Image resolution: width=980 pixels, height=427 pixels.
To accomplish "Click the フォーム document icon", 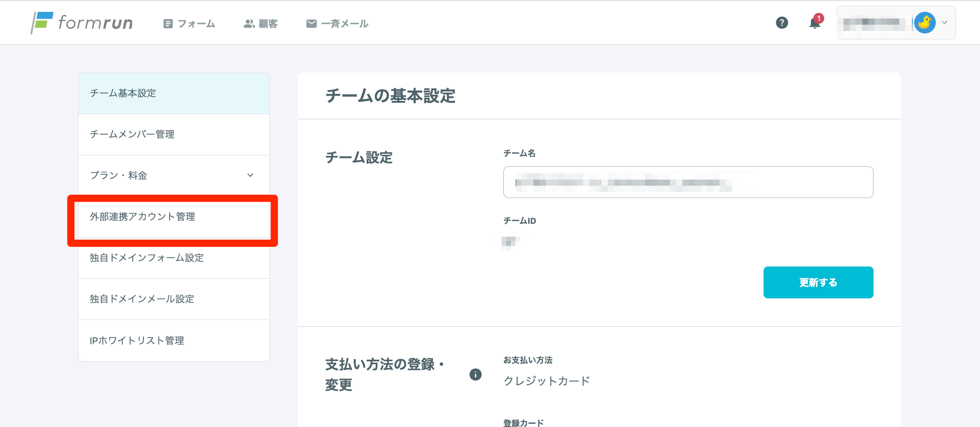I will point(168,24).
